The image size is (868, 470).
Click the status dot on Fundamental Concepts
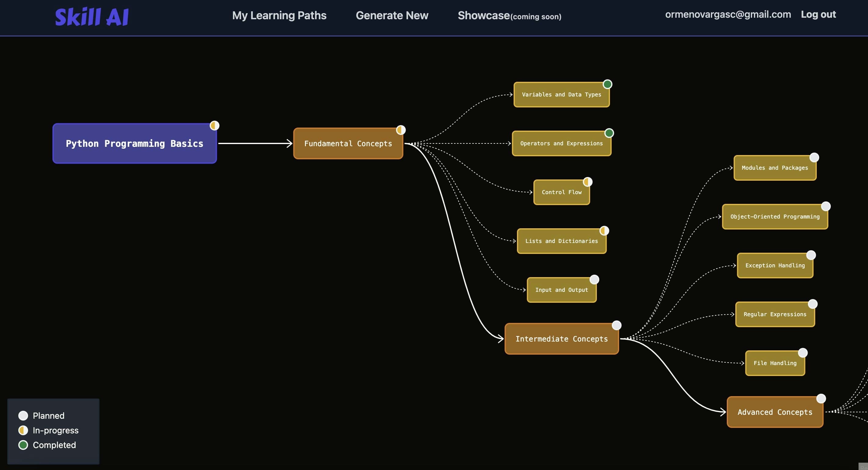401,130
